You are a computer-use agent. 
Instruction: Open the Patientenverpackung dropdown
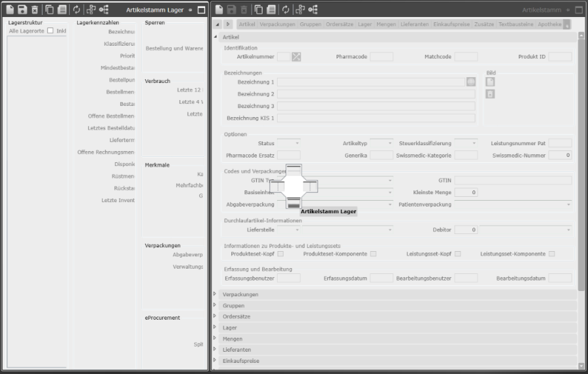point(513,205)
